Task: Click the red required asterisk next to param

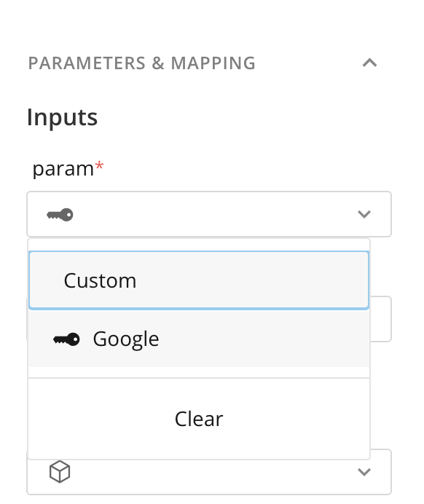Action: tap(99, 166)
